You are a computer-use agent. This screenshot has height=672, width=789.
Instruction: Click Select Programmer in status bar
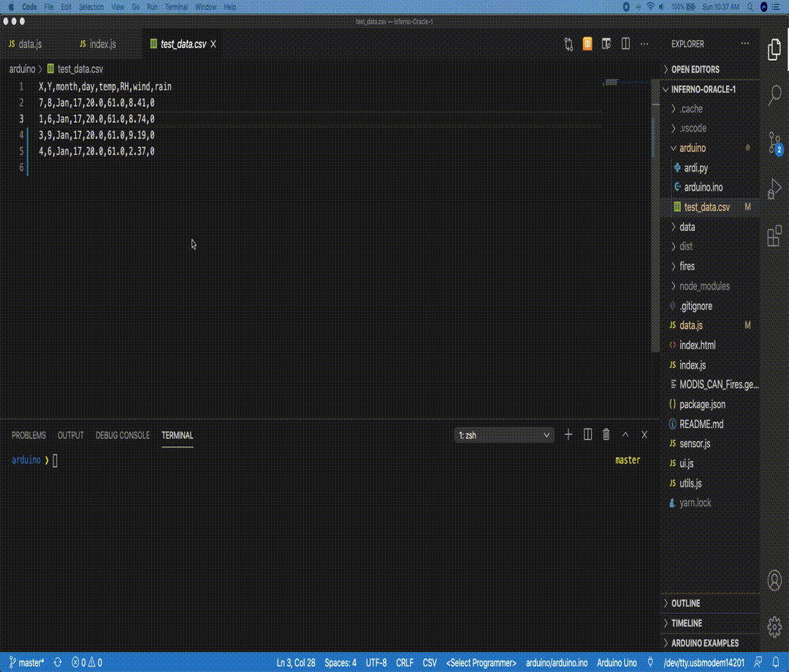tap(481, 663)
